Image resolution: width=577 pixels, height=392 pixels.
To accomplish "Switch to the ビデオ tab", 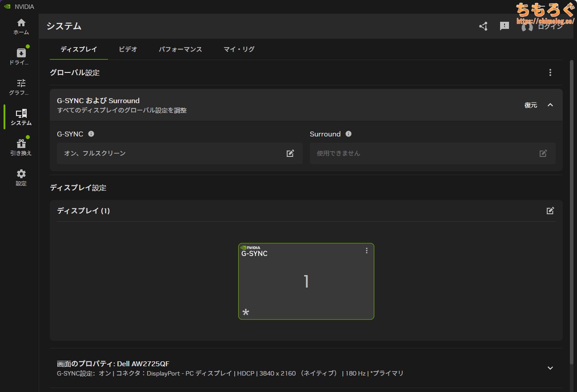I will 128,49.
